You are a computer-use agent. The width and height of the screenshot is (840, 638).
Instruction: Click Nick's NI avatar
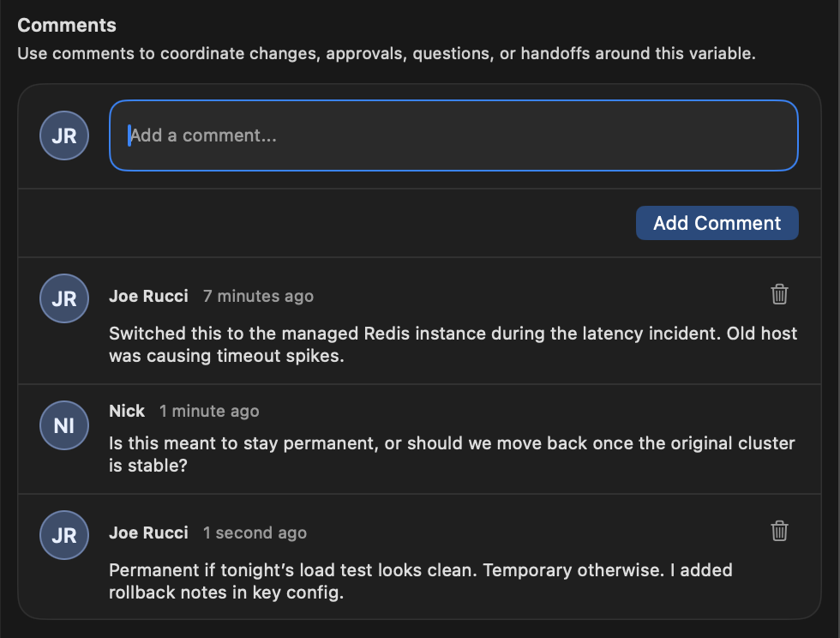pyautogui.click(x=63, y=425)
